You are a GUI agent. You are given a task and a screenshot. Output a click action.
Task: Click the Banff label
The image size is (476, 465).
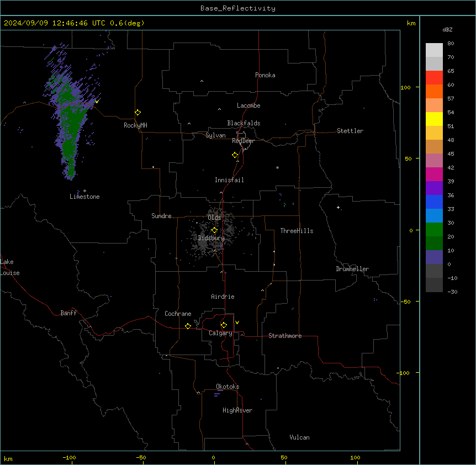[68, 313]
